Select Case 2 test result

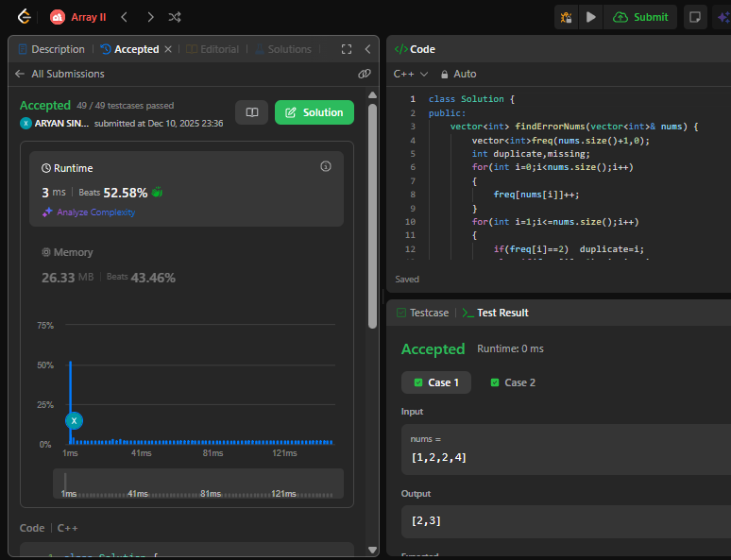pyautogui.click(x=513, y=382)
